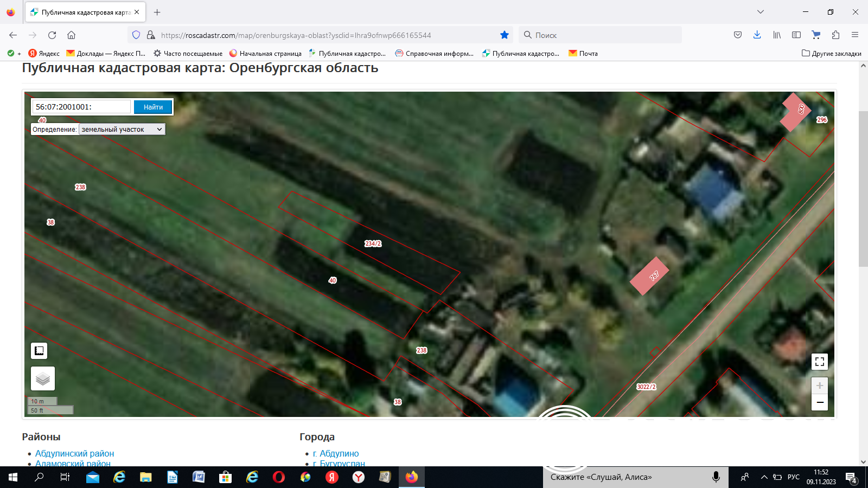
Task: Open 'Абдулинский район' link
Action: (x=74, y=453)
